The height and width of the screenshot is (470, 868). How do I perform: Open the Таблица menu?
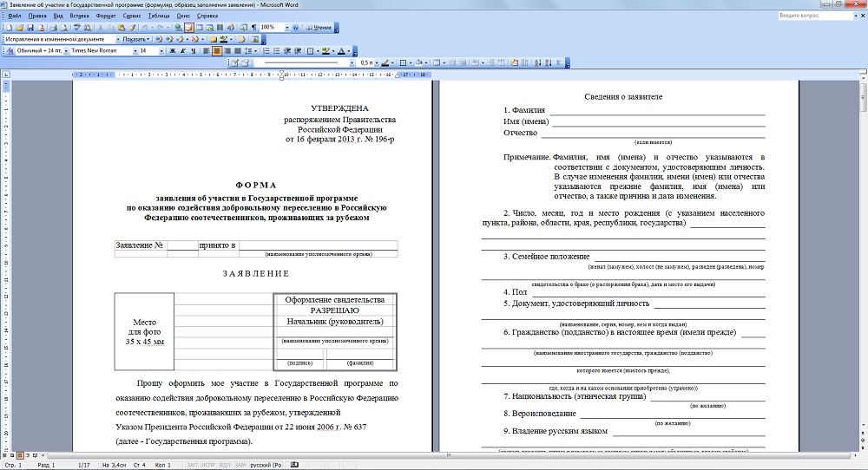(159, 16)
